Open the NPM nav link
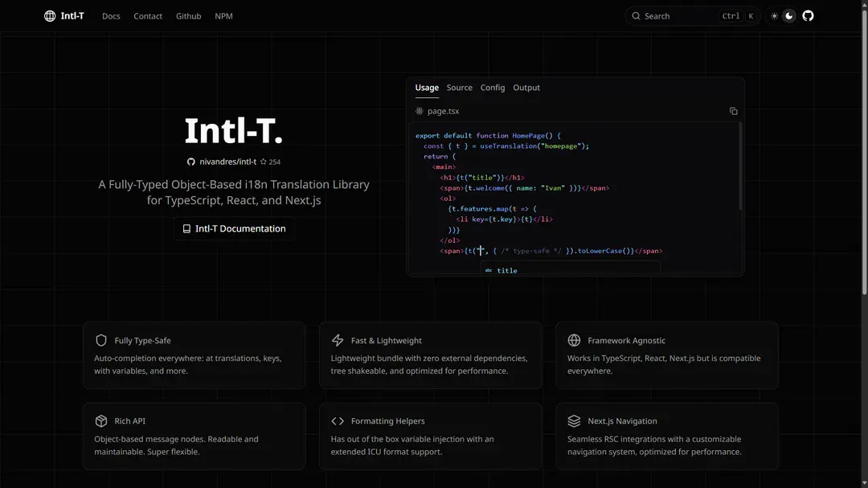The width and height of the screenshot is (868, 488). (x=223, y=16)
